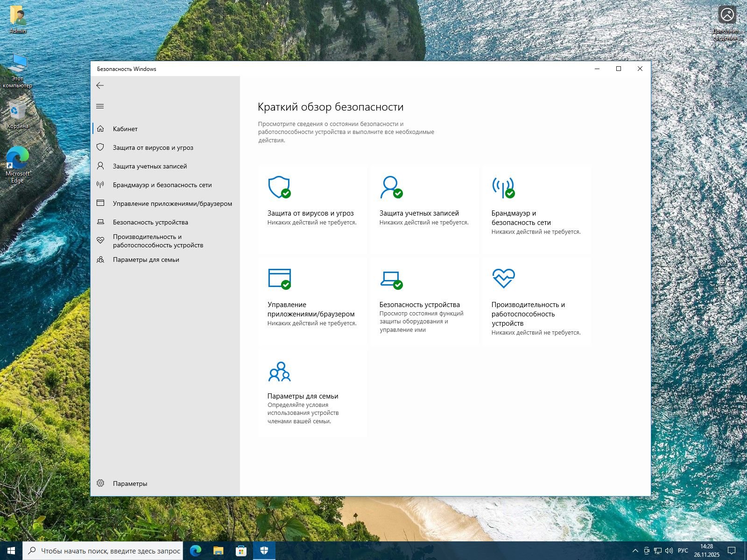Open the account protection person tile icon
The width and height of the screenshot is (747, 560).
click(391, 187)
